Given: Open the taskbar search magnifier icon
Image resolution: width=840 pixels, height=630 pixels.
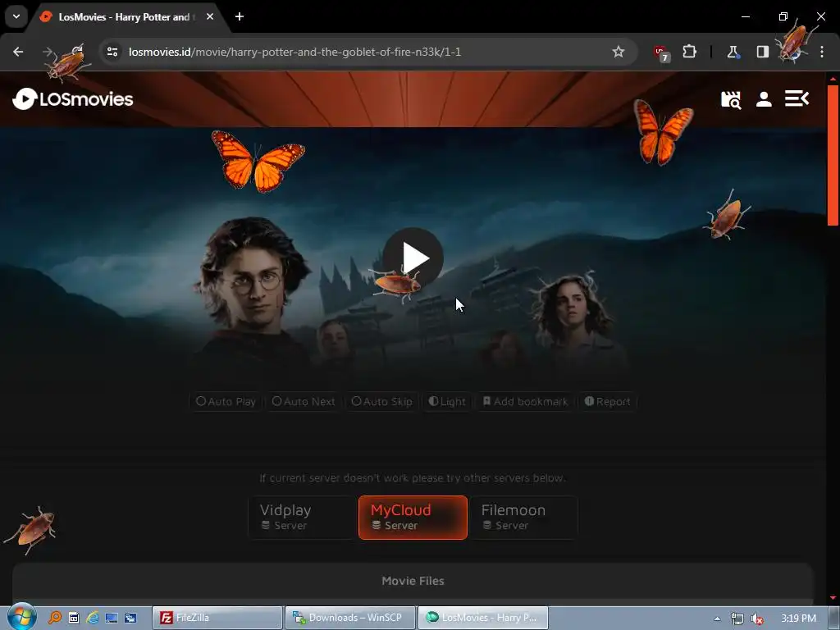Looking at the screenshot, I should pos(55,618).
